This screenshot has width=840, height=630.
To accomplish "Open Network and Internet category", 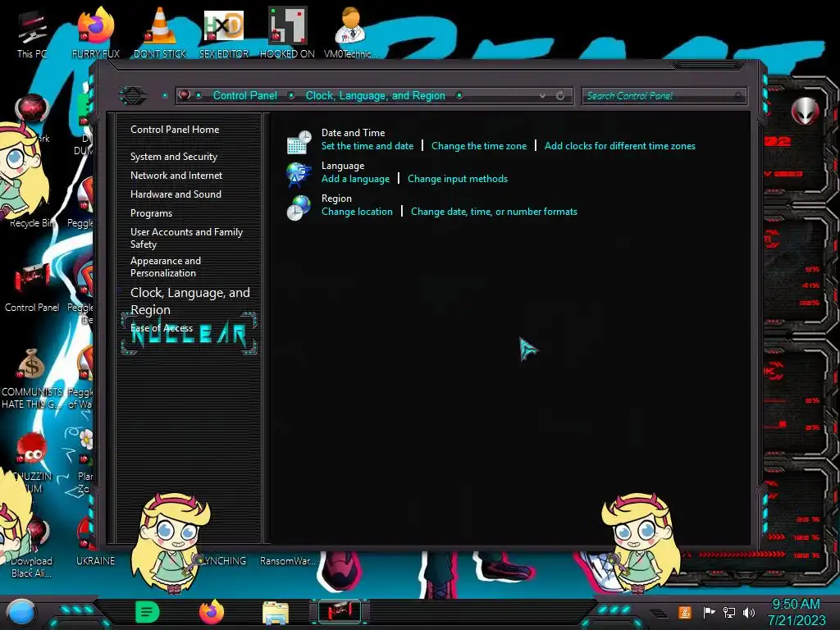I will coord(176,176).
